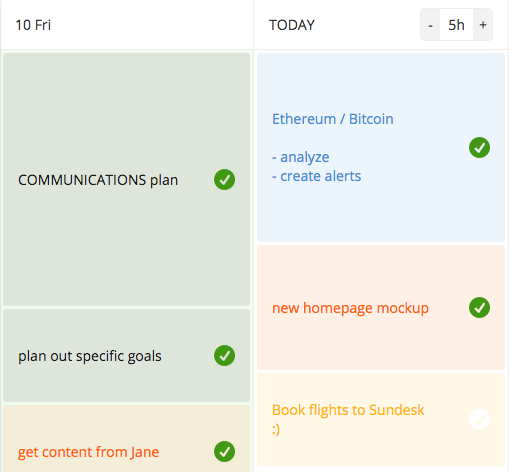Increase today's hours with the plus button
Screen dimensions: 509x472
point(483,25)
